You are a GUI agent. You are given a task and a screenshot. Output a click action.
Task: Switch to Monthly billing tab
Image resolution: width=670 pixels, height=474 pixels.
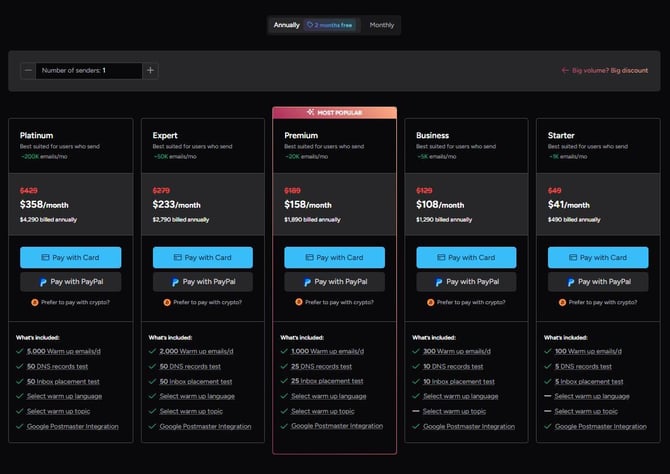pyautogui.click(x=382, y=25)
